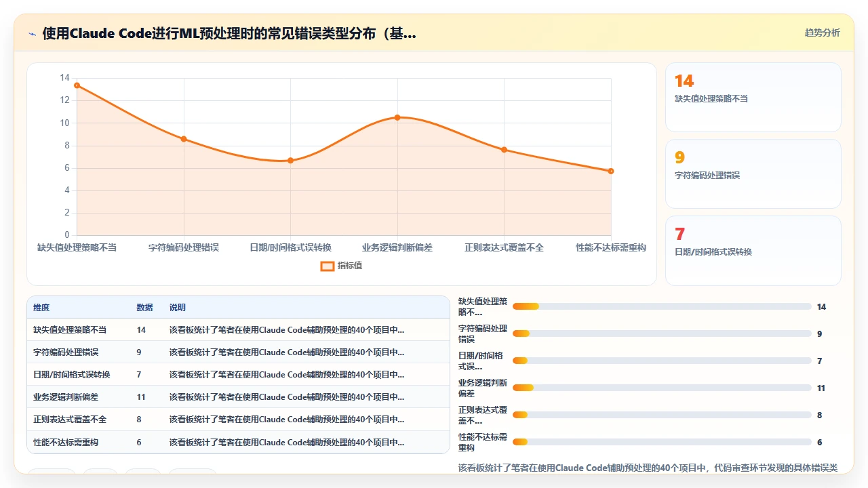Click the progress bar for 性能不达标需重构 showing 6

point(662,442)
